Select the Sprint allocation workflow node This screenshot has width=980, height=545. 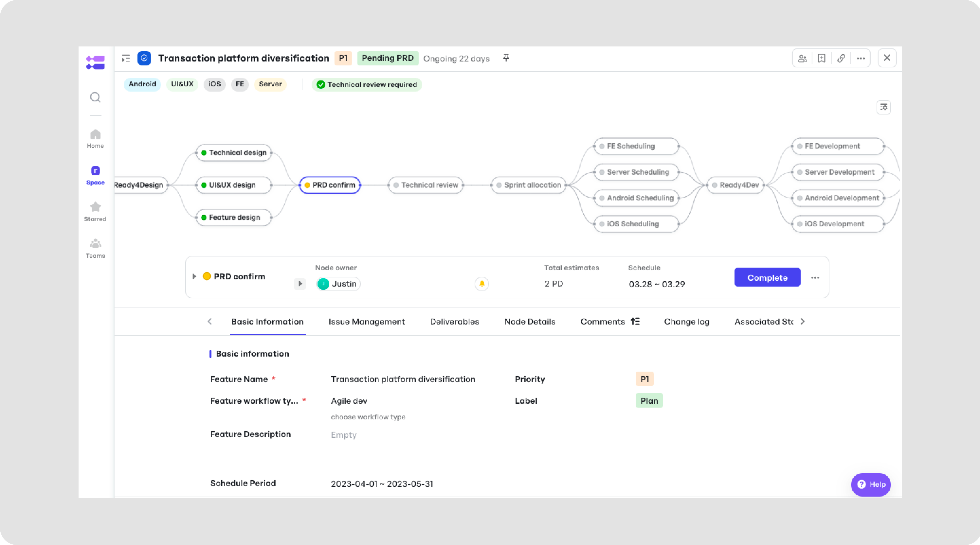tap(529, 185)
